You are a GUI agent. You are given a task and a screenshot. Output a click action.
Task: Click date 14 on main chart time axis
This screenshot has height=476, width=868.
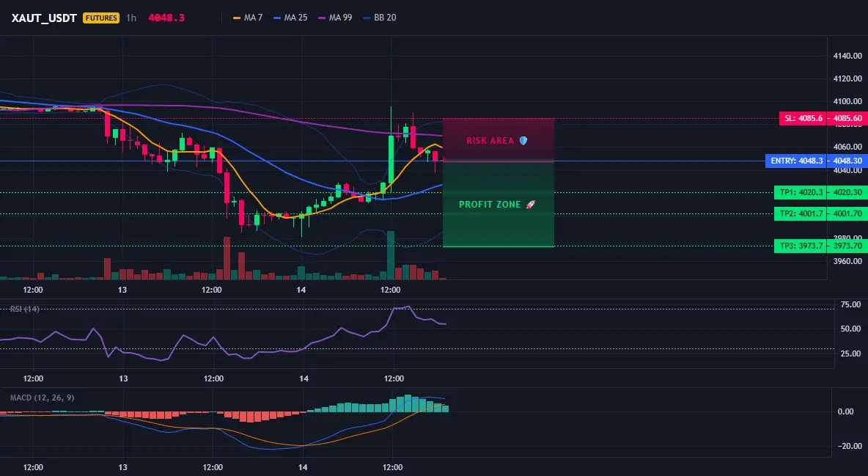[301, 290]
